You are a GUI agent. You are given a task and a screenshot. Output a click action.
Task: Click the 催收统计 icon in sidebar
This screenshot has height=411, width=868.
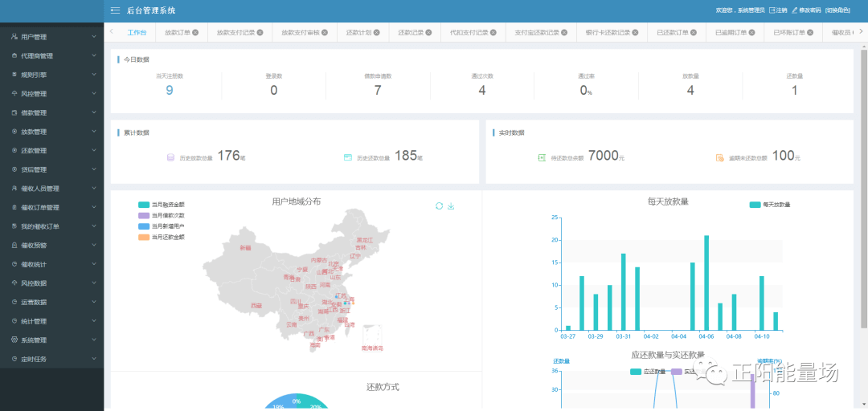coord(14,264)
